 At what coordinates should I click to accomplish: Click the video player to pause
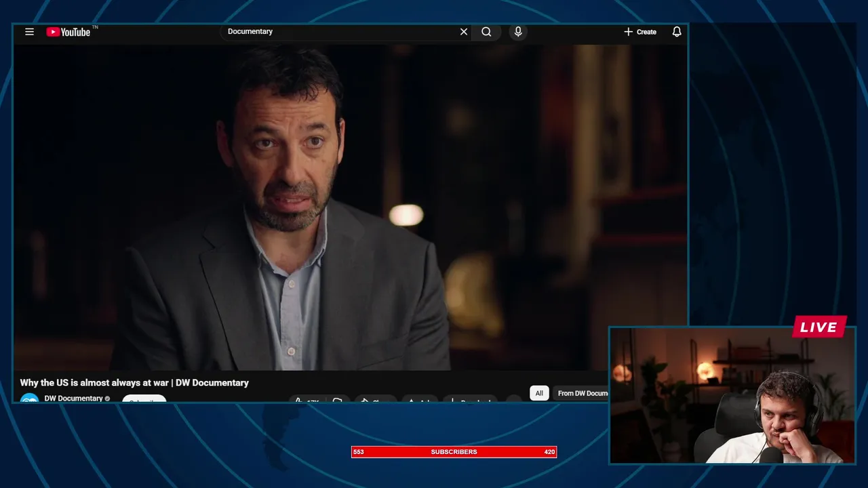pyautogui.click(x=350, y=207)
